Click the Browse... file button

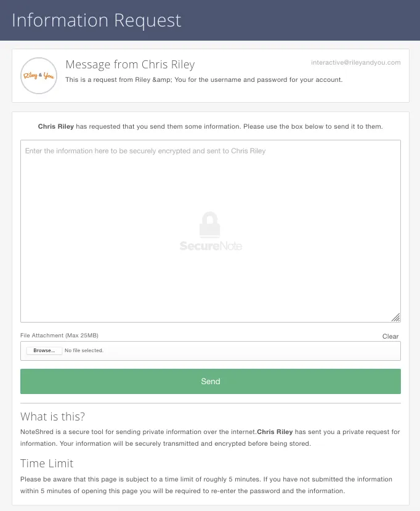(44, 351)
